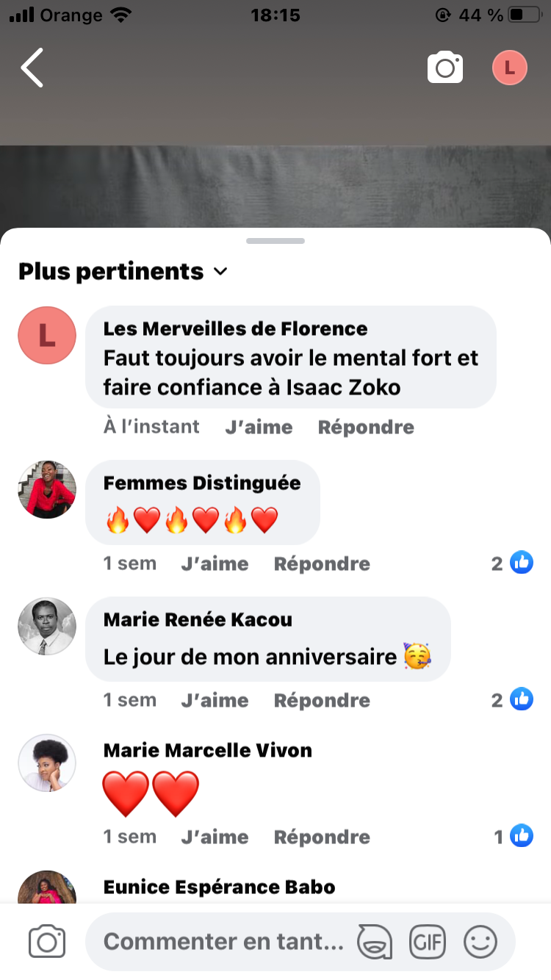The image size is (551, 980).
Task: Open Marie Renée Kacou's profile name
Action: [x=198, y=619]
